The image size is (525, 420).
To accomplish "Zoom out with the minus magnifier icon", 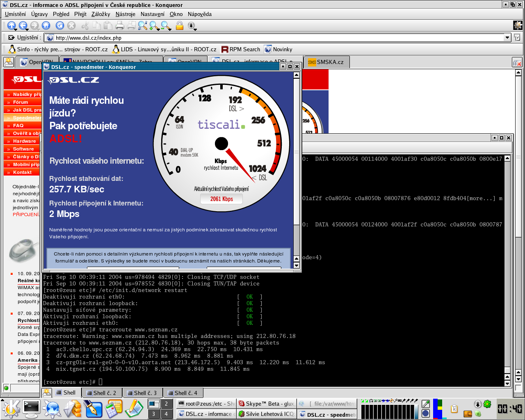I will tap(164, 25).
